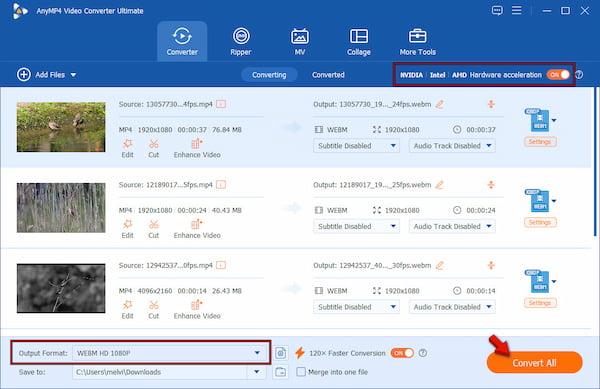Click Enhance Video for the 12189017 video

pos(197,229)
